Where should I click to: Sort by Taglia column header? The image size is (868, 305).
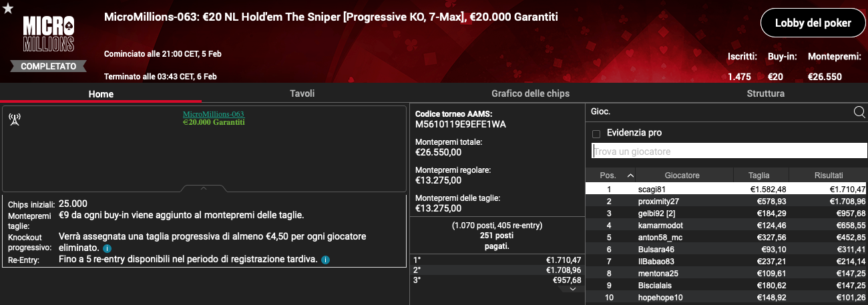[x=759, y=176]
